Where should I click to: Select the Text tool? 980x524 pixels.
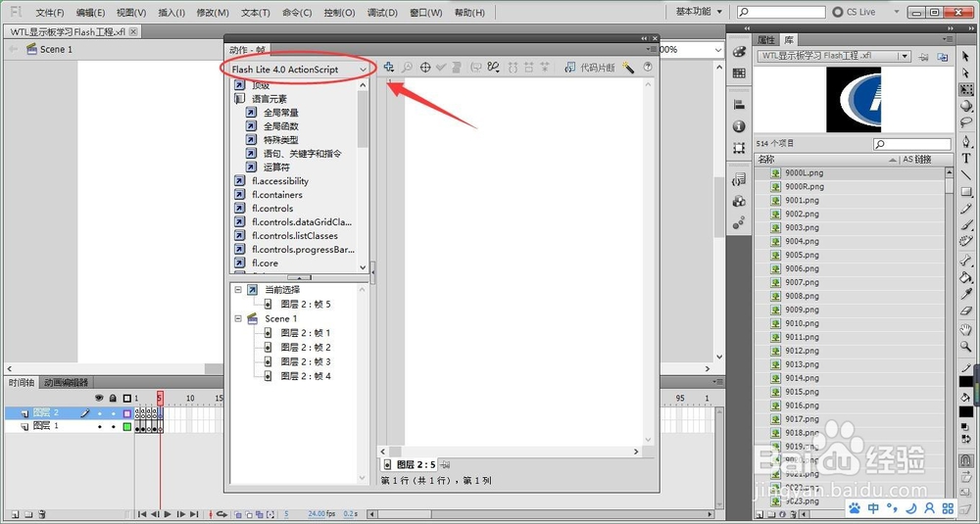(966, 159)
